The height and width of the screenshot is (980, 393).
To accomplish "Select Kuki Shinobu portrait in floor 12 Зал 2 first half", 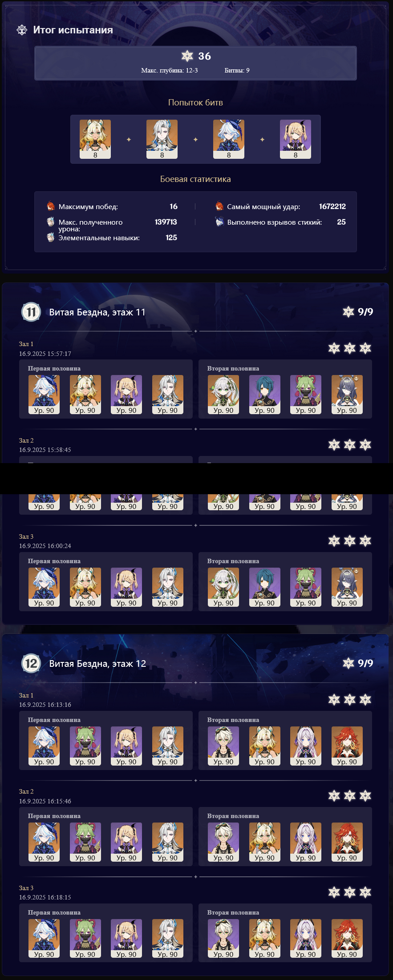I will 85,842.
